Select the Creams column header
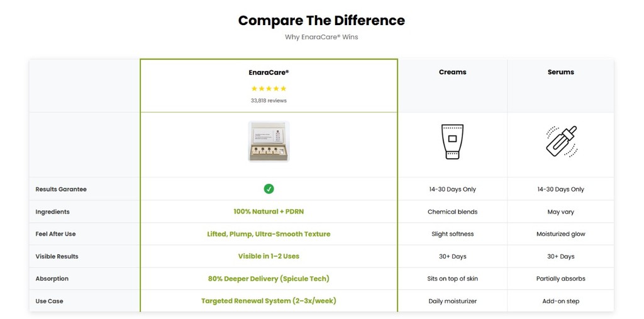The height and width of the screenshot is (319, 644). pos(452,72)
